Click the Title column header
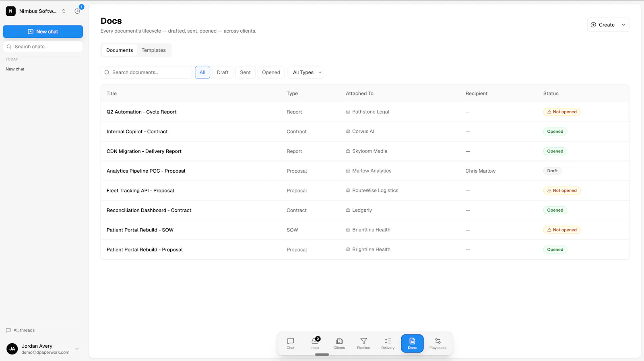 click(x=111, y=93)
